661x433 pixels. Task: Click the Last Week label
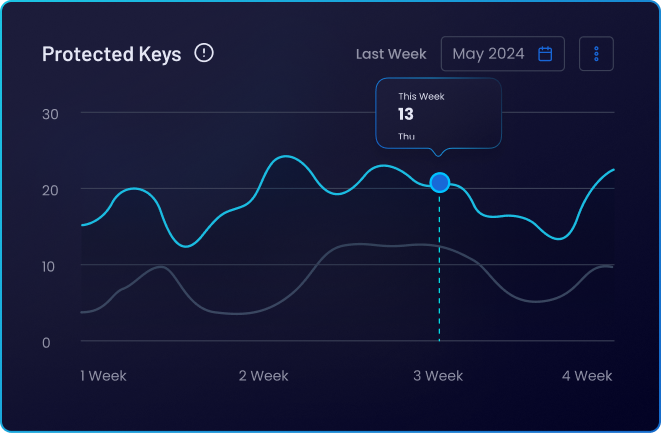[391, 54]
